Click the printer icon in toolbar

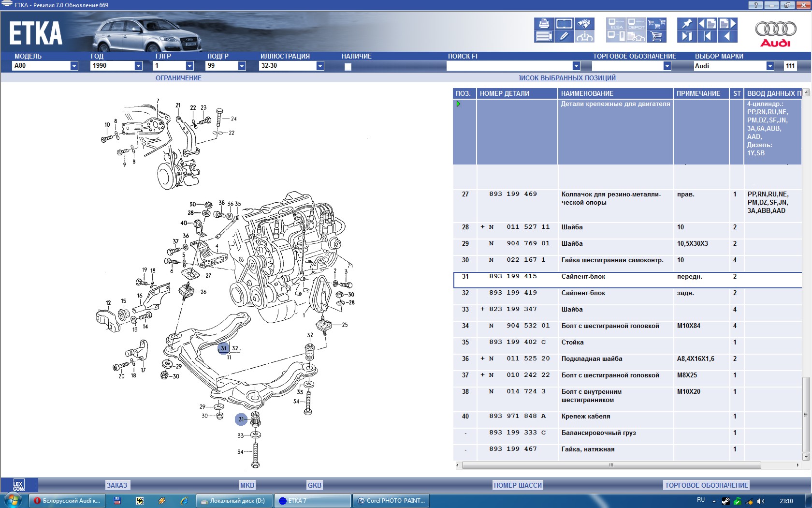[544, 24]
